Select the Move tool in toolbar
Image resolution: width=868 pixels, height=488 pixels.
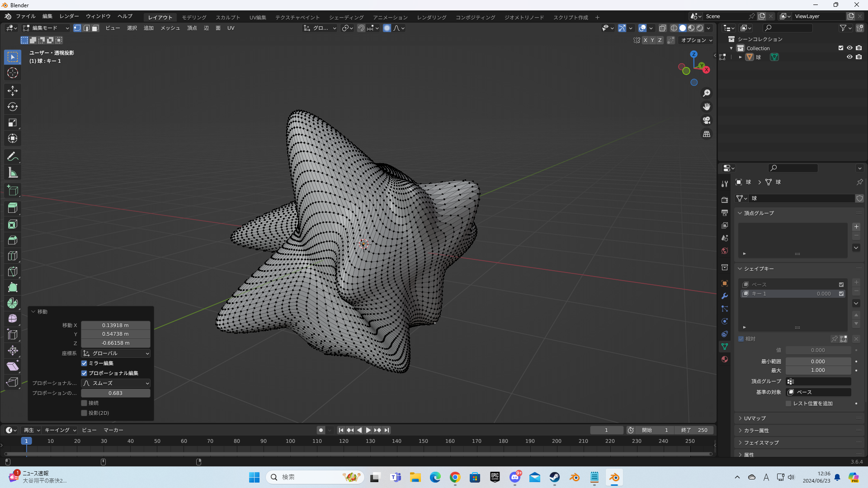pyautogui.click(x=13, y=91)
